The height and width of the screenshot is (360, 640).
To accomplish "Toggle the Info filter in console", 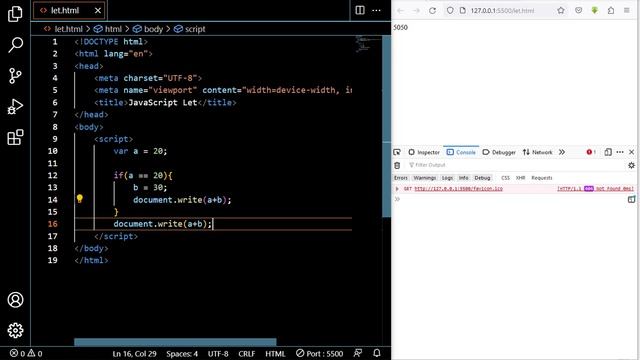I will click(464, 178).
